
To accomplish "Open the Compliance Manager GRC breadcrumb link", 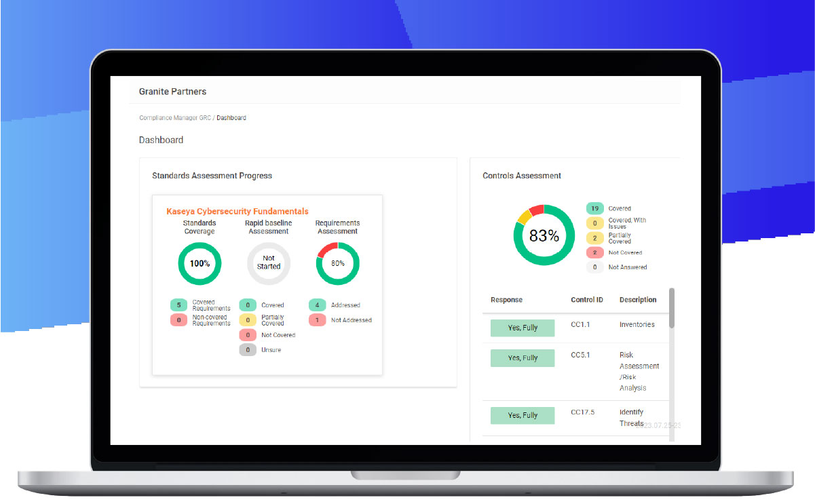I will pyautogui.click(x=175, y=118).
